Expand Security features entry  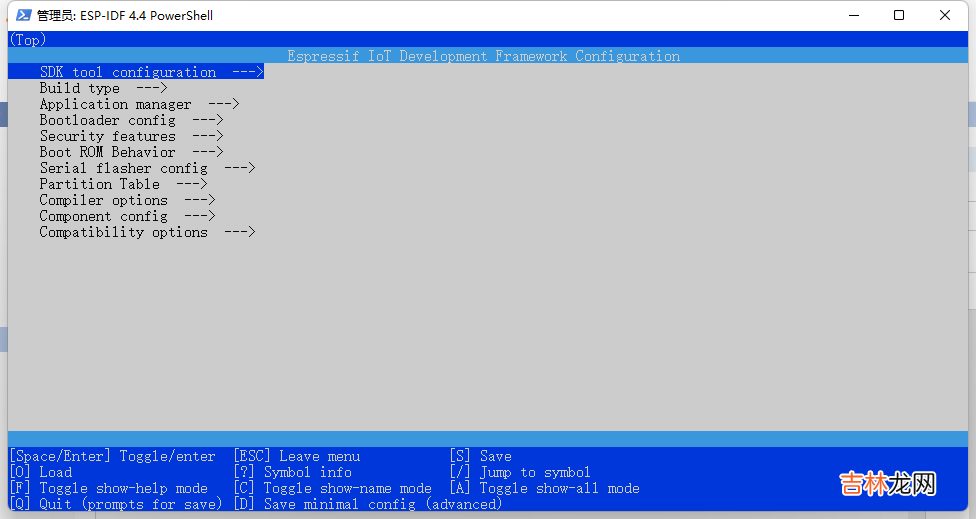click(x=108, y=136)
